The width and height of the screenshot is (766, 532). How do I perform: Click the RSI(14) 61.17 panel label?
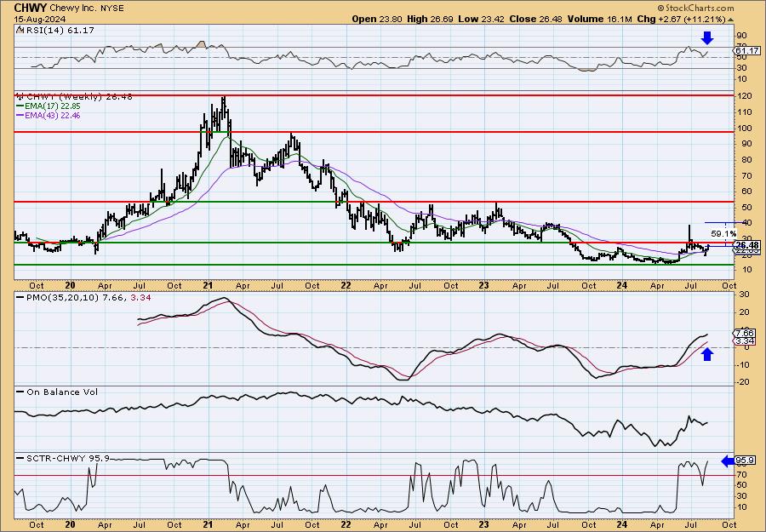(60, 30)
